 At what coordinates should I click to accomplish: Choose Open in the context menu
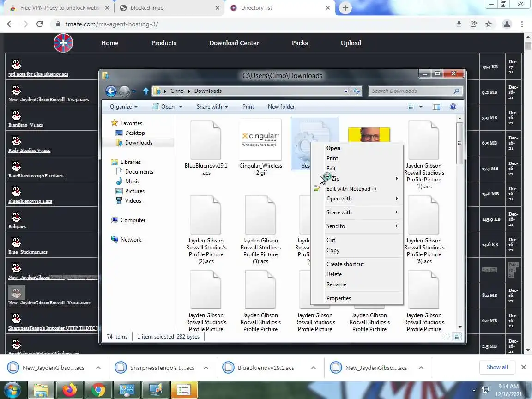pos(357,148)
